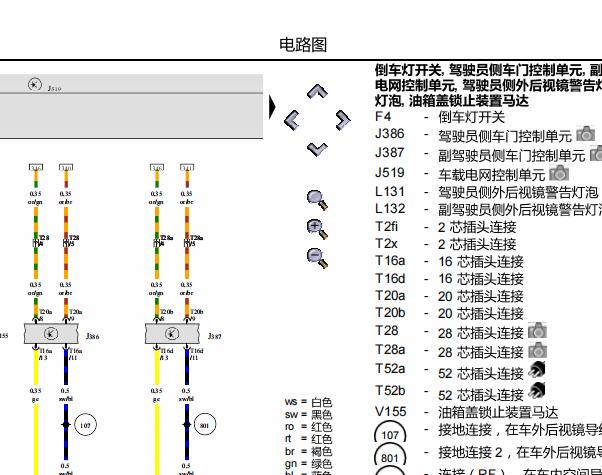Select legend entry F4 倒车灯开关
The height and width of the screenshot is (475, 602).
440,117
